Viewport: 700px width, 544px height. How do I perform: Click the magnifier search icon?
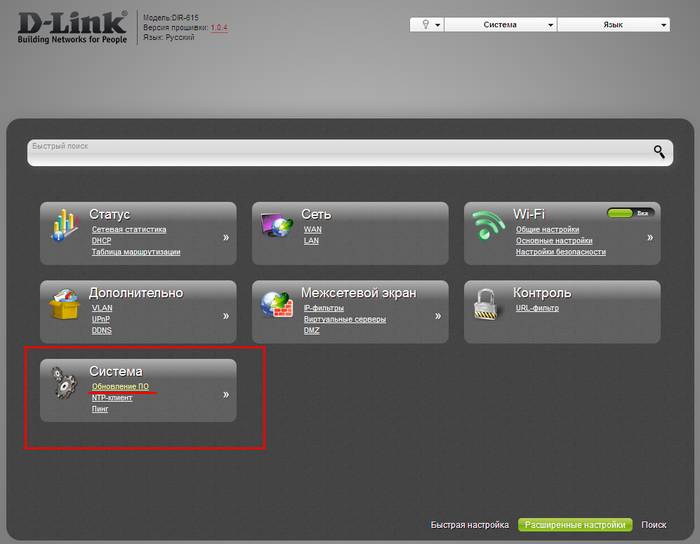click(659, 152)
